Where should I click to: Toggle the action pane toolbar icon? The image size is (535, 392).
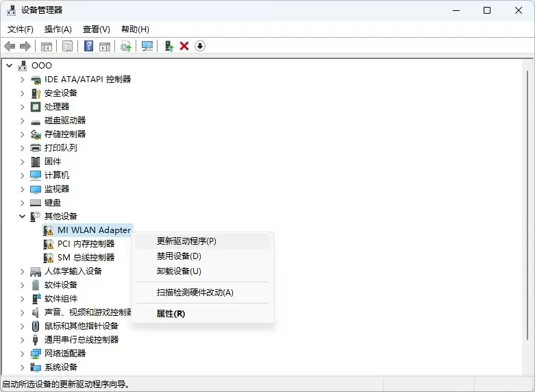105,47
